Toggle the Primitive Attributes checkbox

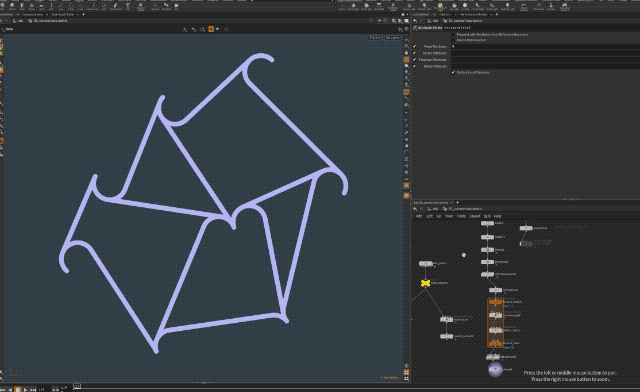click(x=414, y=60)
